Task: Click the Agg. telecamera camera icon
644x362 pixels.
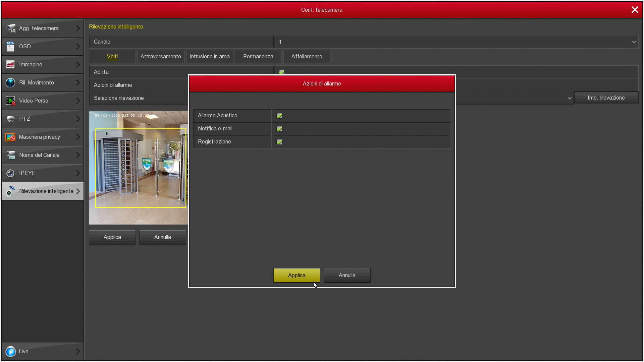Action: 11,28
